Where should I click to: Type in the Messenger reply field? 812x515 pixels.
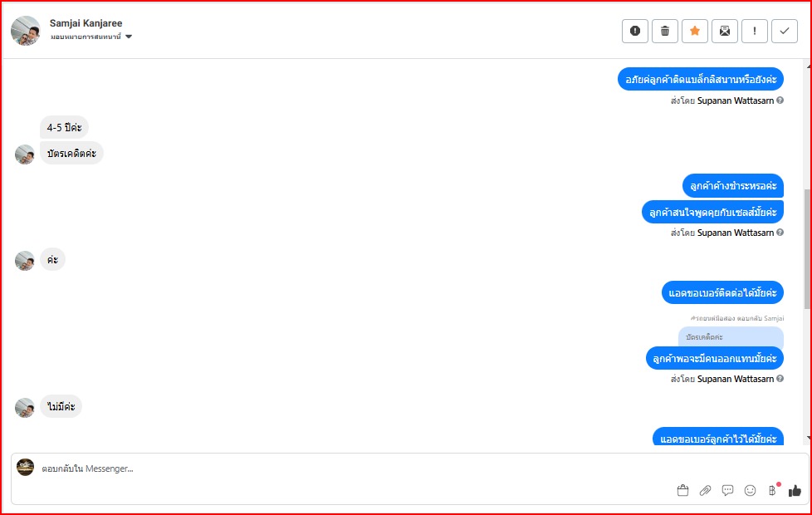(332, 468)
